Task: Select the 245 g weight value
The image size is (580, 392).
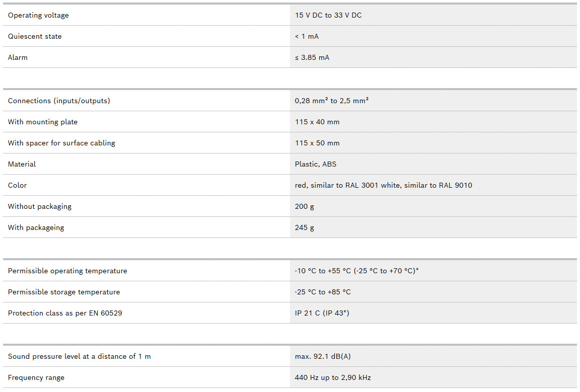Action: click(x=305, y=227)
